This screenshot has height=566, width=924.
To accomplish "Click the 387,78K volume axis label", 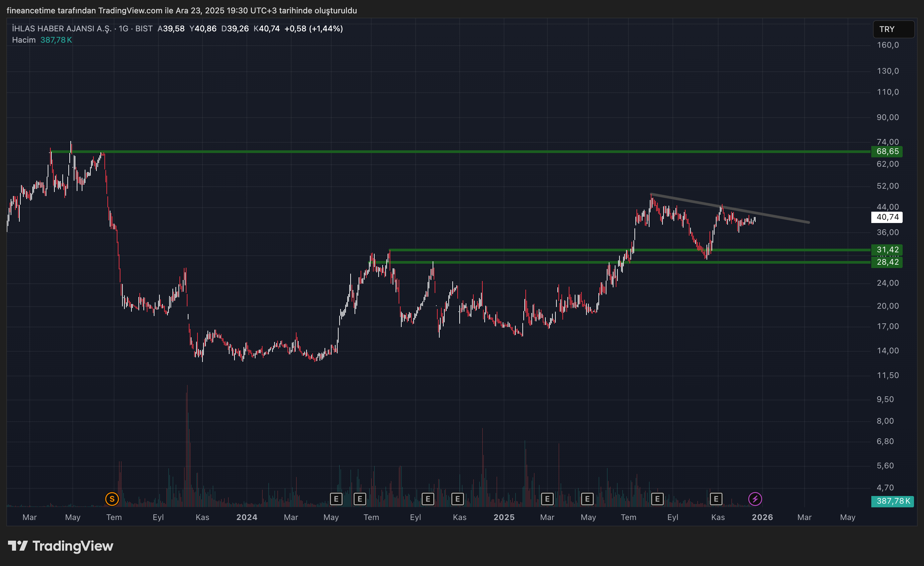I will pos(893,501).
